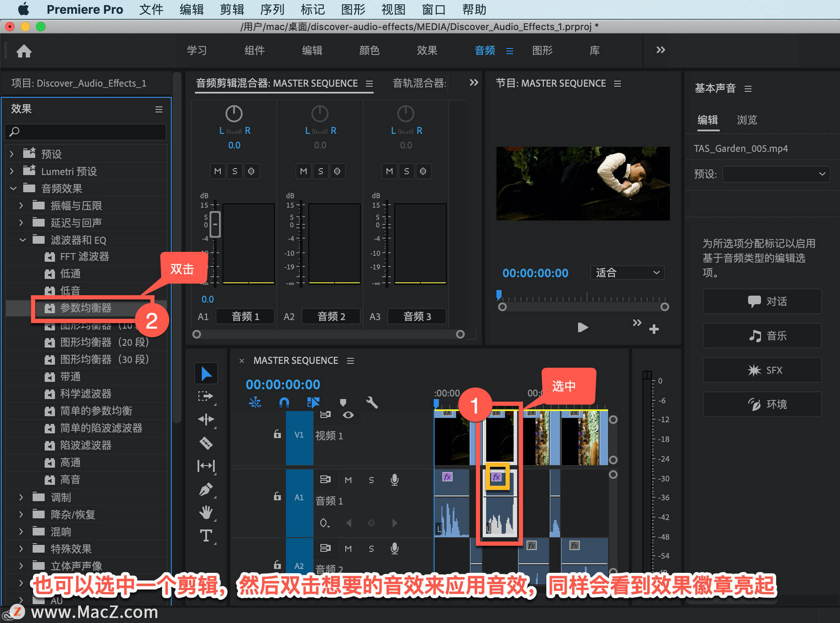Solo the 音频 2 mixer channel
This screenshot has height=623, width=840.
pos(321,171)
